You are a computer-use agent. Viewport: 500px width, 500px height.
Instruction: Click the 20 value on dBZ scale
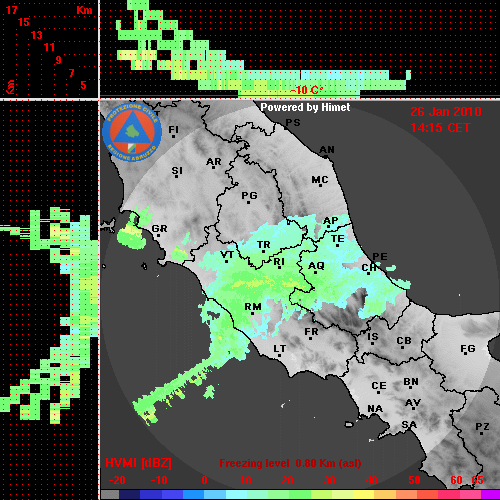[288, 480]
